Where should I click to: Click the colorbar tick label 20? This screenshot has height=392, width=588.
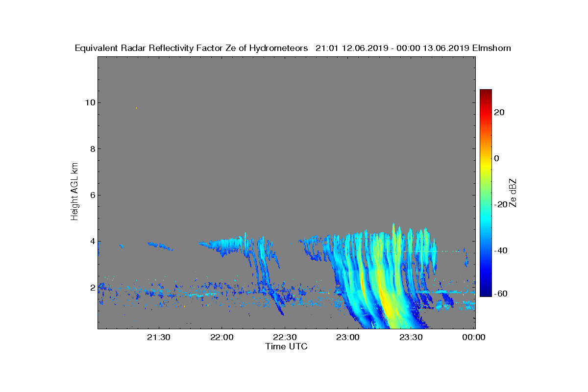[500, 112]
